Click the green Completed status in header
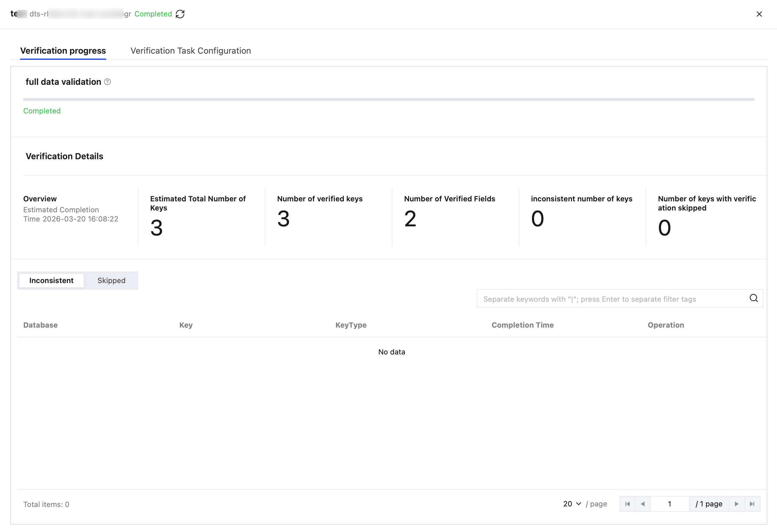 153,14
